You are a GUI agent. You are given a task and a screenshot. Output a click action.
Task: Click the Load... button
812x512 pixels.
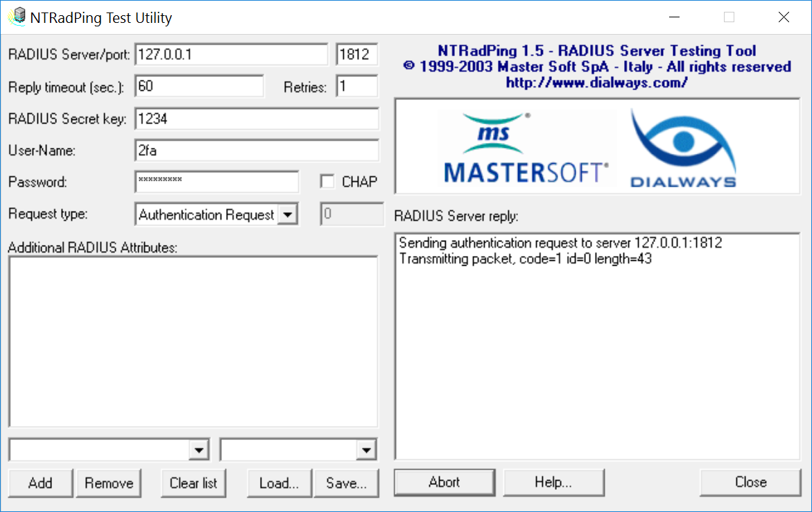pos(279,483)
